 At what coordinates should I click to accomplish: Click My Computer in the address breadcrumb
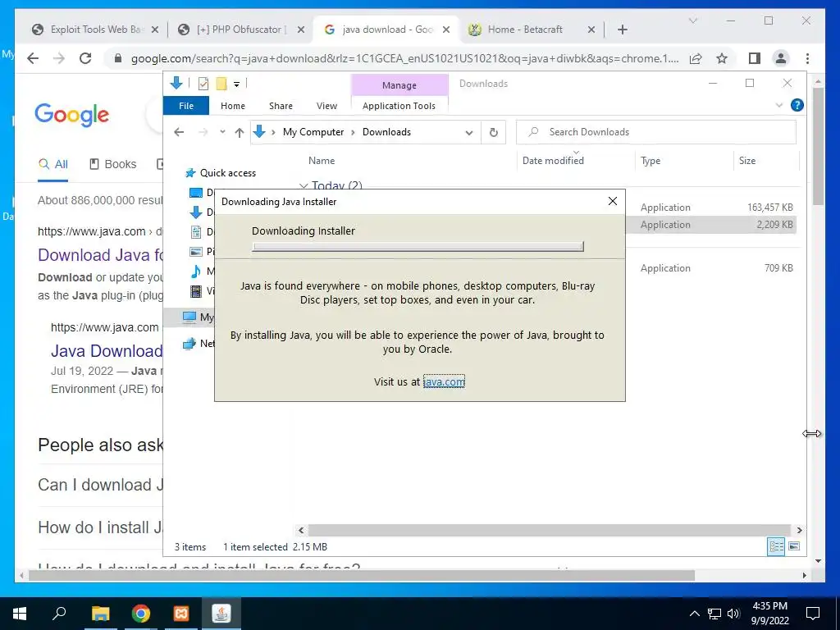pyautogui.click(x=313, y=132)
